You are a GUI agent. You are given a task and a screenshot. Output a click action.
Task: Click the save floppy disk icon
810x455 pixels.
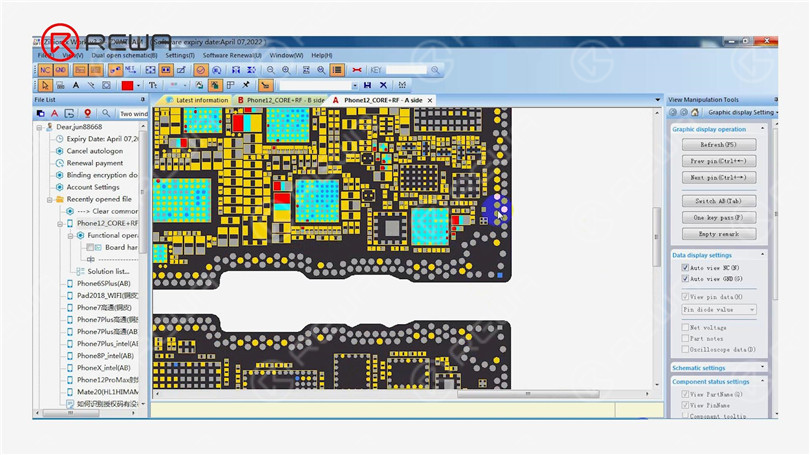367,85
